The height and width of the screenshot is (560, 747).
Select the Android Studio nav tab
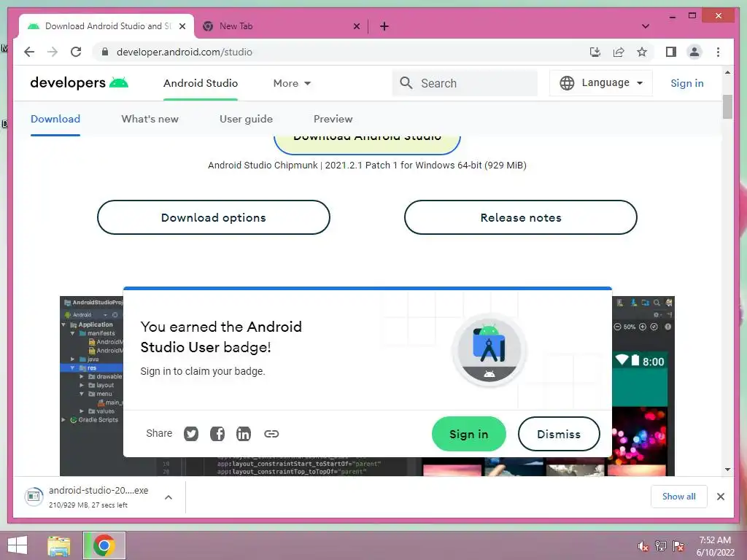pos(201,83)
